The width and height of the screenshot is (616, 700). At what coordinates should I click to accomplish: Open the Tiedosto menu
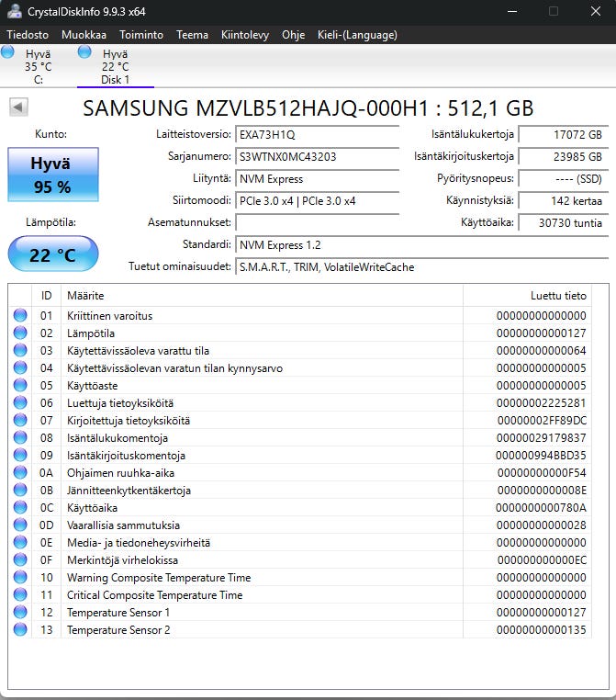coord(28,35)
